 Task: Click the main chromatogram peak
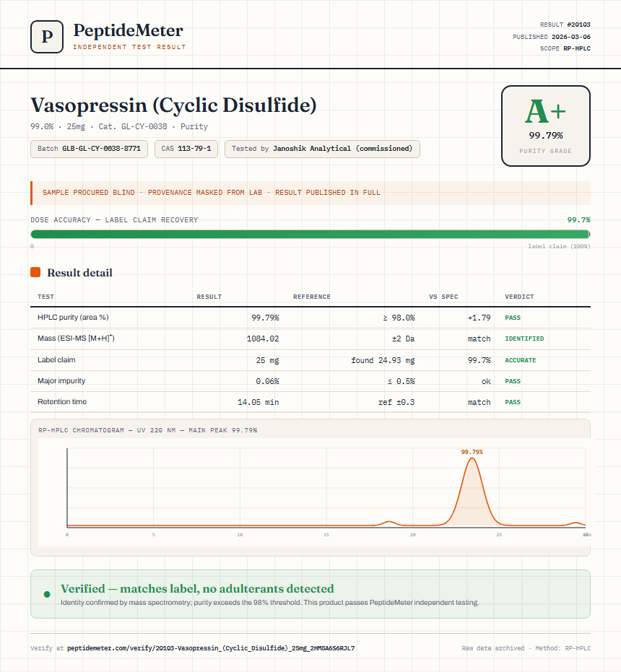click(472, 493)
